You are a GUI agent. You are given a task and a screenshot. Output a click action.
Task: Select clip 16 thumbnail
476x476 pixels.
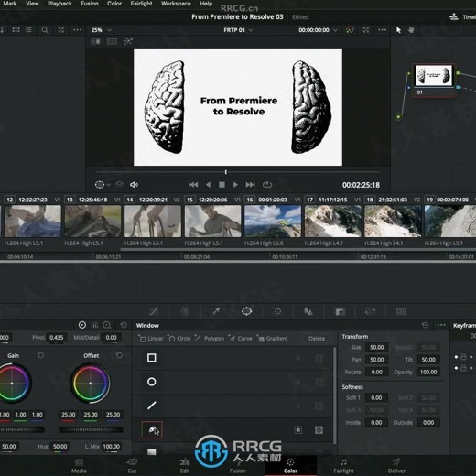pos(273,221)
